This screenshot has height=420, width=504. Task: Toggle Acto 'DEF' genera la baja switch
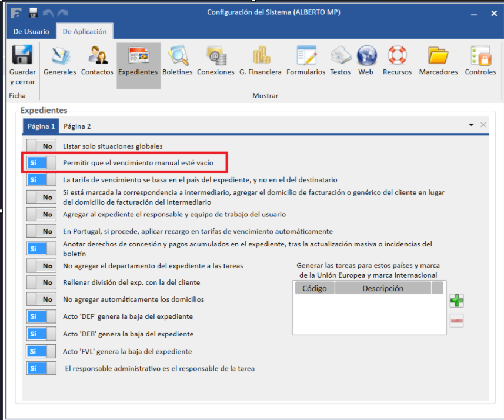click(41, 316)
